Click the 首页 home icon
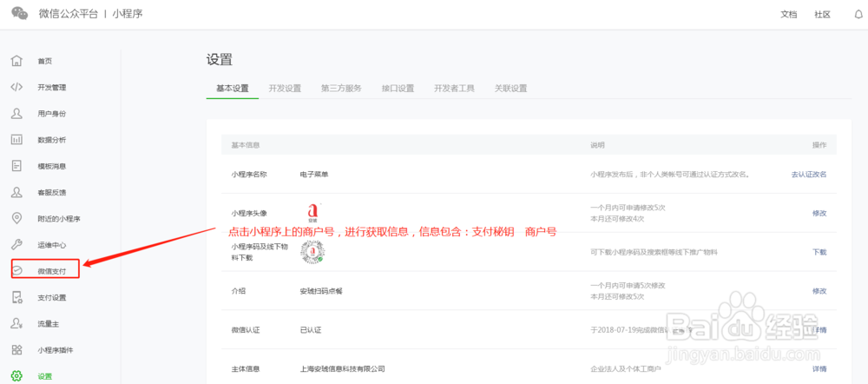 tap(16, 61)
